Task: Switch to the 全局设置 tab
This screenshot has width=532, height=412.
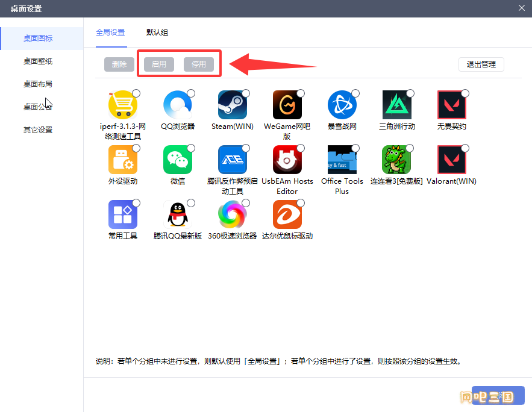Action: pyautogui.click(x=111, y=33)
